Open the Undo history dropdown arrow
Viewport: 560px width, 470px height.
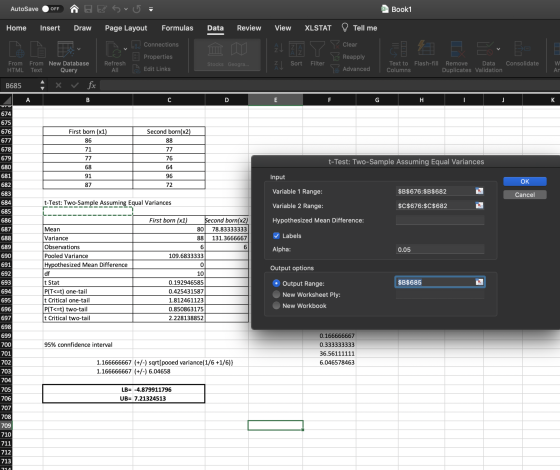(126, 9)
